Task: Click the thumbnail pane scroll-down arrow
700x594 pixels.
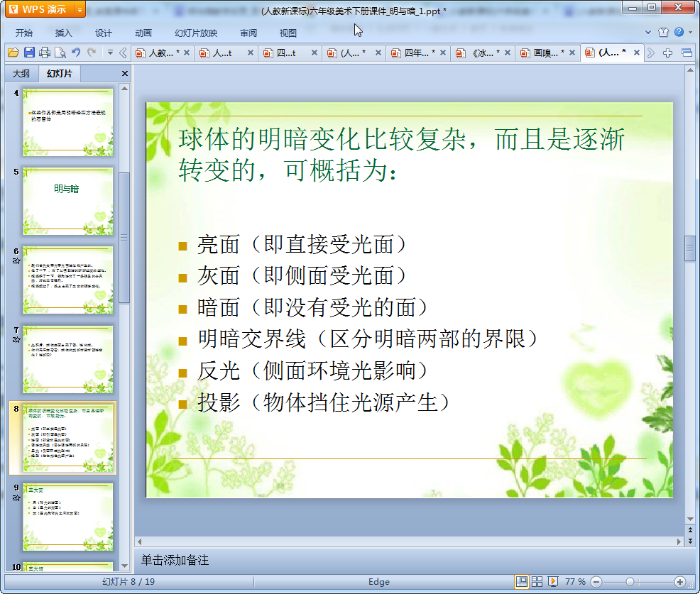Action: point(124,566)
